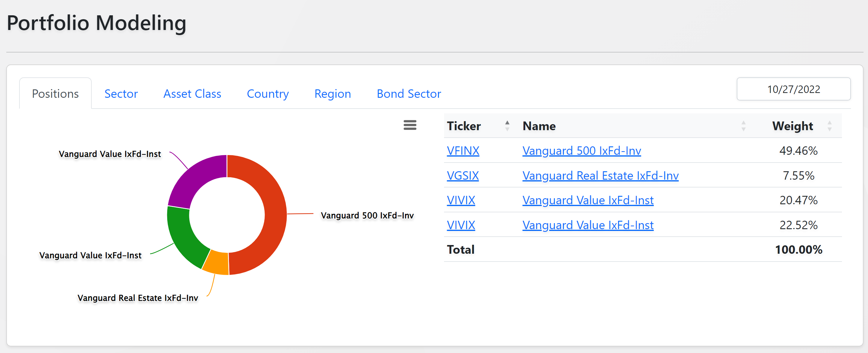
Task: Open the VFINX ticker link
Action: tap(463, 151)
